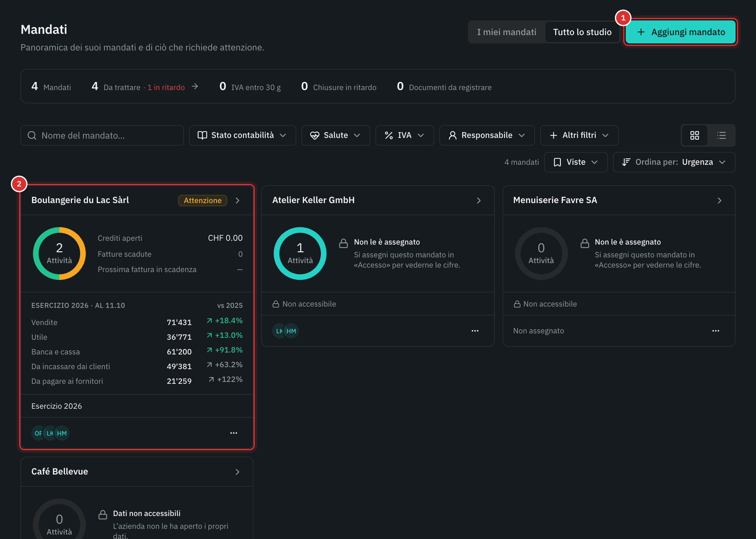Open the Viste saved views dropdown

tap(576, 162)
